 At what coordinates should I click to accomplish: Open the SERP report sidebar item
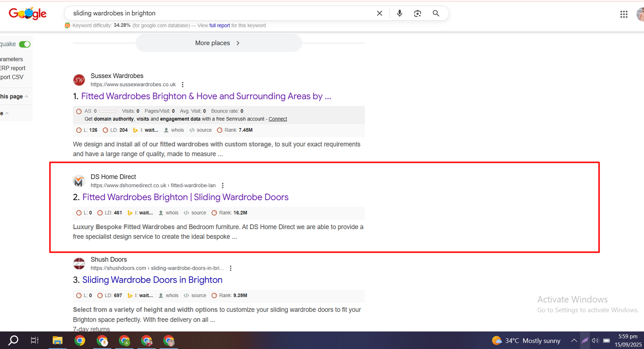13,68
